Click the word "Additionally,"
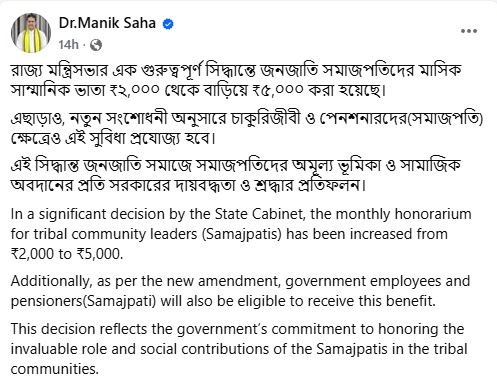This screenshot has width=497, height=383. point(51,282)
